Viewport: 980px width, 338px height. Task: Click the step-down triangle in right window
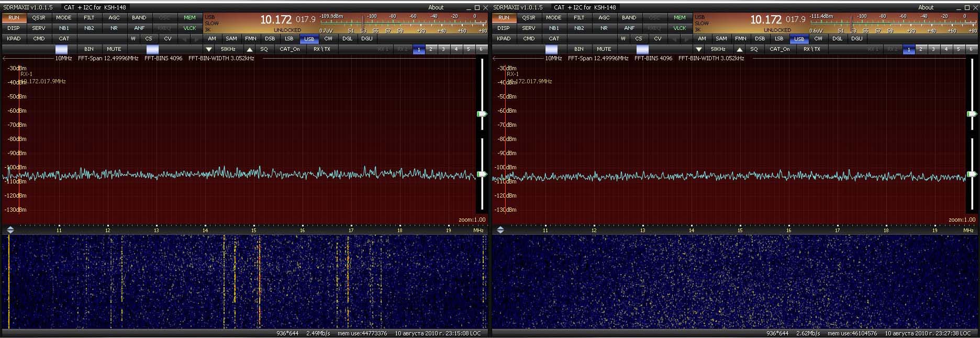pyautogui.click(x=699, y=49)
